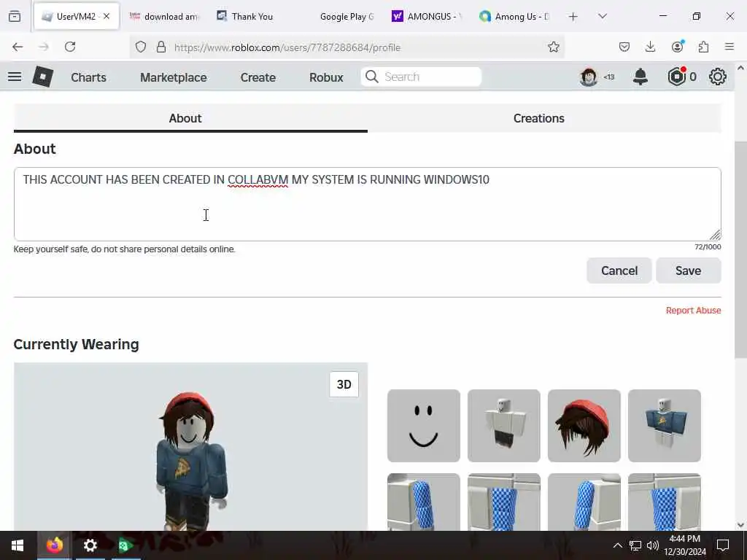Click the avatar preview figure
This screenshot has width=747, height=560.
coord(191,461)
